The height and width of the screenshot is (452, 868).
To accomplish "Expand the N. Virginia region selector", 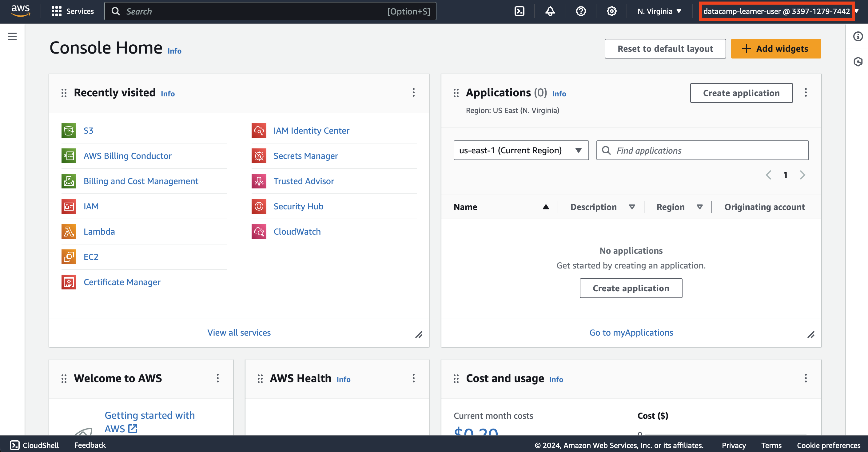I will click(x=659, y=11).
